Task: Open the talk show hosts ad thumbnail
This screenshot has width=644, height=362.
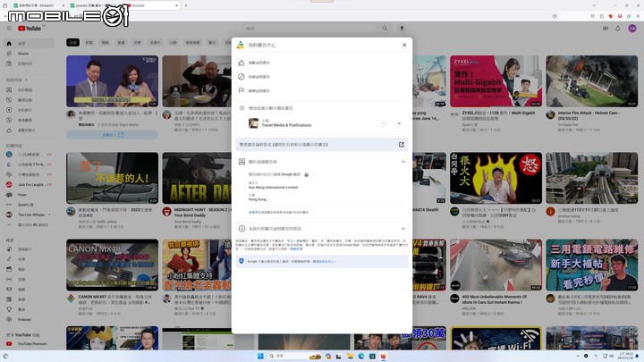Action: point(112,81)
